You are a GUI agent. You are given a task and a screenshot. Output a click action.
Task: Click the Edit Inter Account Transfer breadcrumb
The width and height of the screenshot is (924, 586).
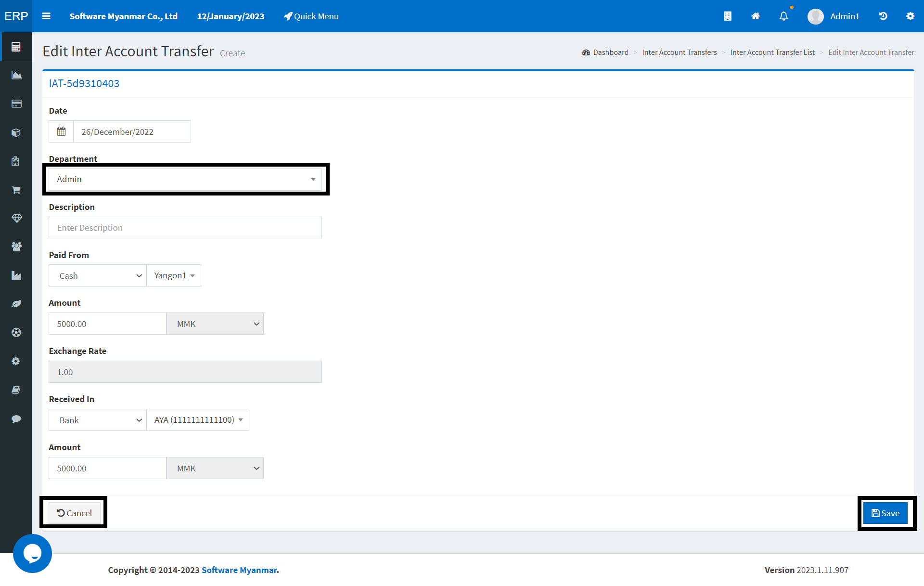[x=871, y=52]
